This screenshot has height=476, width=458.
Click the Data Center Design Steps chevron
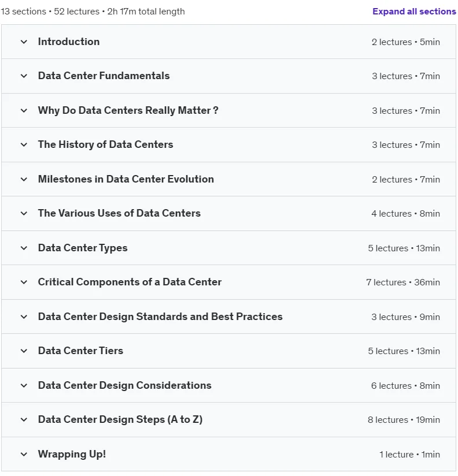(x=24, y=420)
